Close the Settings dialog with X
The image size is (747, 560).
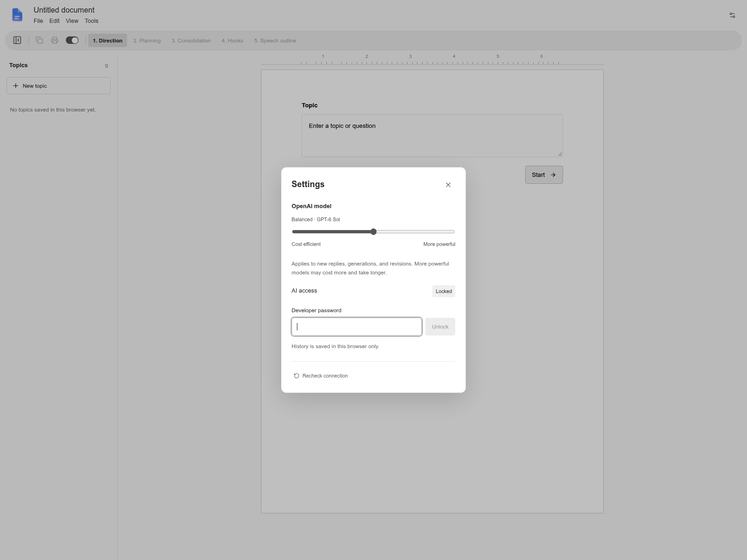click(x=448, y=185)
